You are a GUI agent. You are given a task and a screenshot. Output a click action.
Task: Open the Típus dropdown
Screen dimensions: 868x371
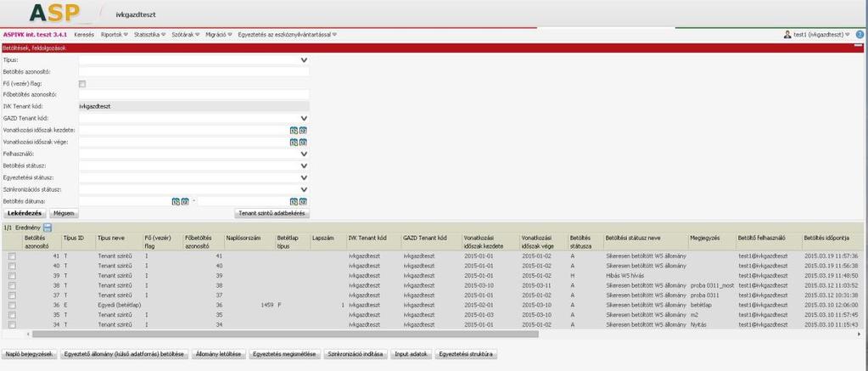304,59
